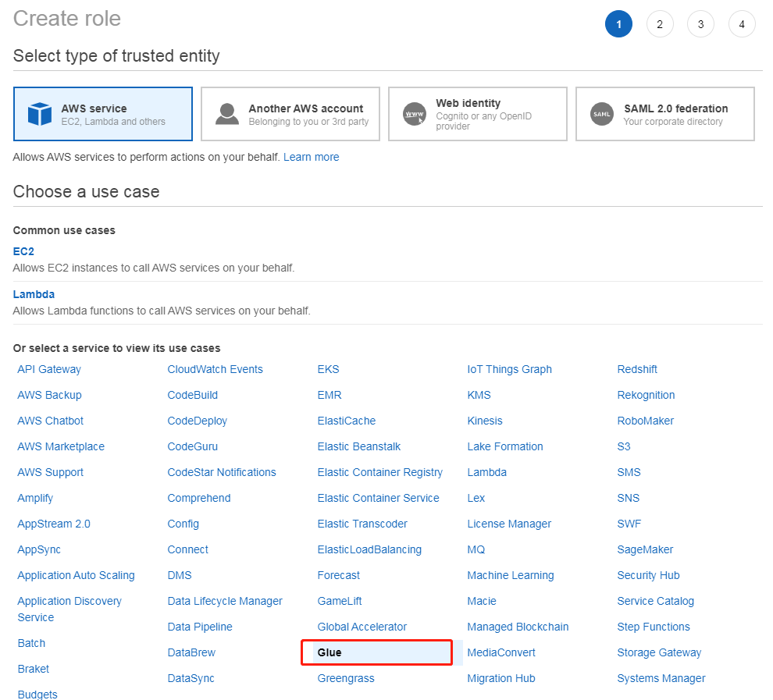Select the Managed Blockchain service
Viewport: 773px width, 700px height.
pos(518,627)
